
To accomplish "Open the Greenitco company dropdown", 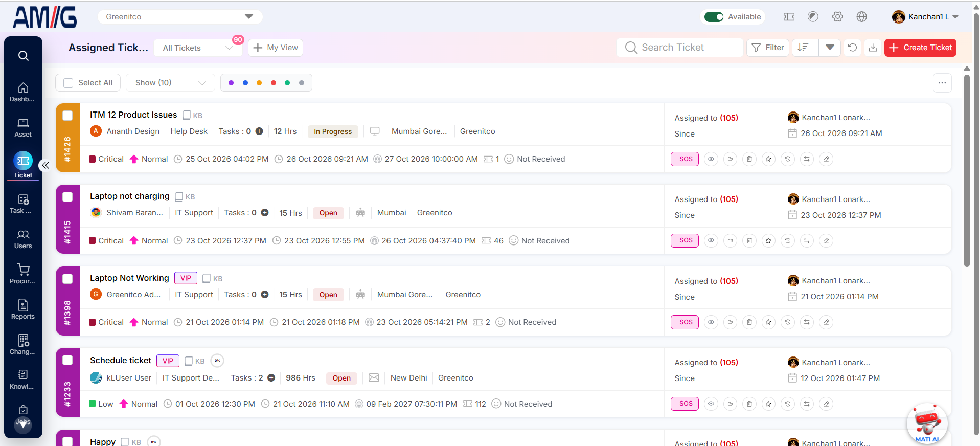I will 180,17.
